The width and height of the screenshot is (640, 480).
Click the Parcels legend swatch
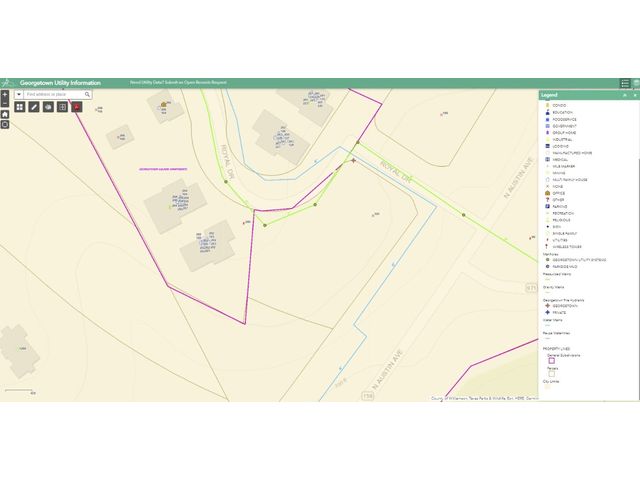click(551, 374)
